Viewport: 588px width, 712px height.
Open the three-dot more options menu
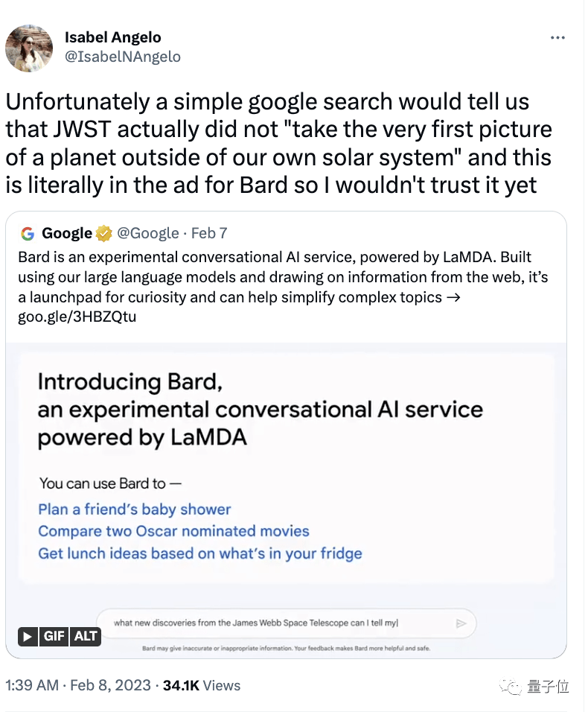click(557, 38)
